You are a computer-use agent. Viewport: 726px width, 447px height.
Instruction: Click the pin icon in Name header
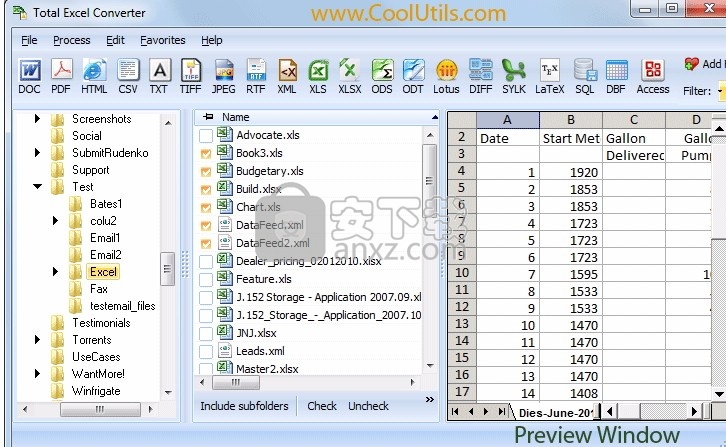pos(208,117)
